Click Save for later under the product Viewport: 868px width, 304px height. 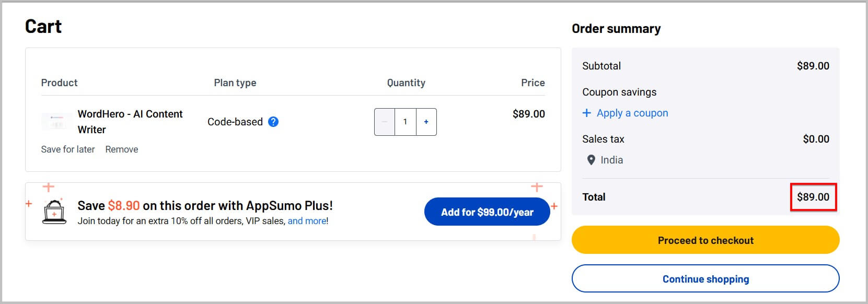point(68,149)
